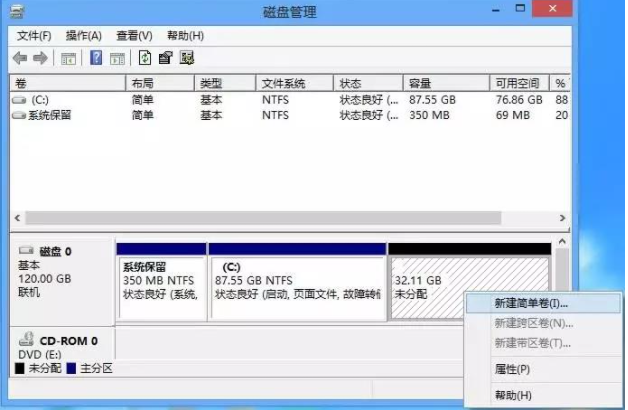
Task: Select 新建简单卷(I)... from context menu
Action: click(x=530, y=302)
